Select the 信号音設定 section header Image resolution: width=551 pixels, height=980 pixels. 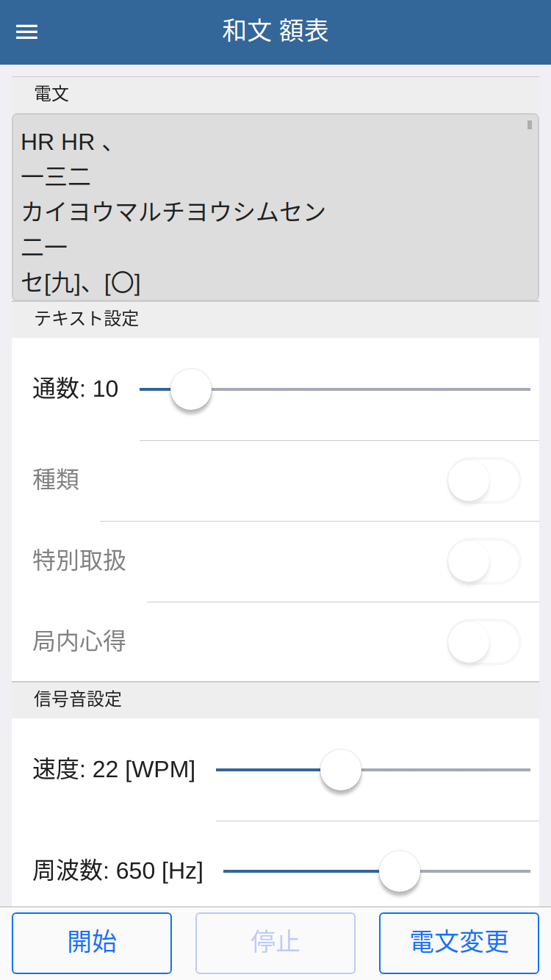[x=78, y=699]
